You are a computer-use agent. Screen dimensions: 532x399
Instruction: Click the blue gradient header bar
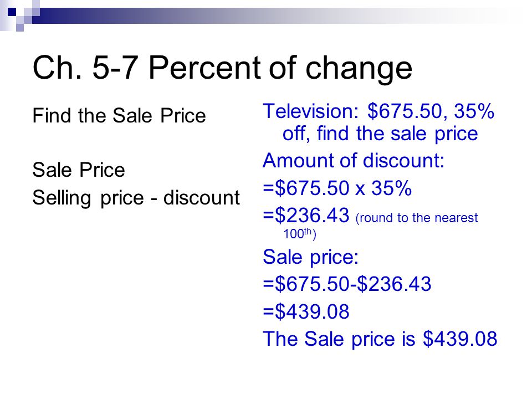tap(272, 16)
